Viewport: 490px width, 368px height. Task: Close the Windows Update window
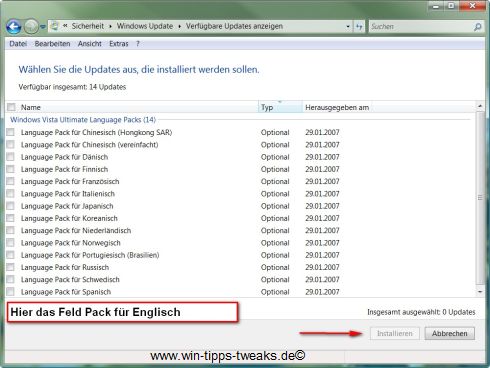point(472,6)
